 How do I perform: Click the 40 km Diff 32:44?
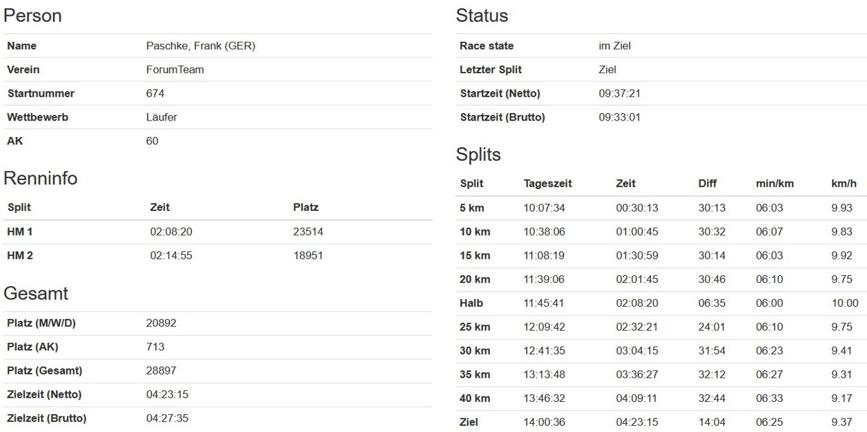coord(712,398)
